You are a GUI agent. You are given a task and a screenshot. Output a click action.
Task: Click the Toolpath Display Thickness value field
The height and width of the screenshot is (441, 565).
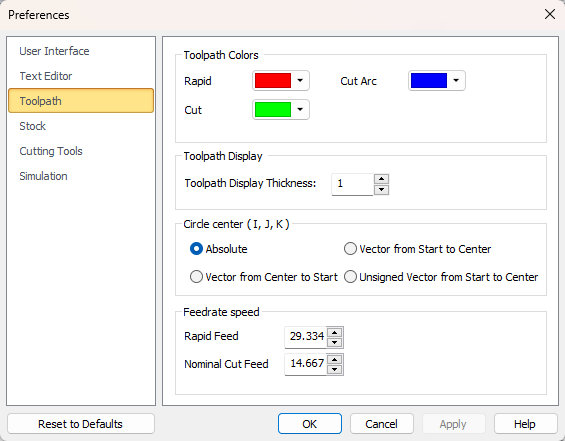coord(352,184)
